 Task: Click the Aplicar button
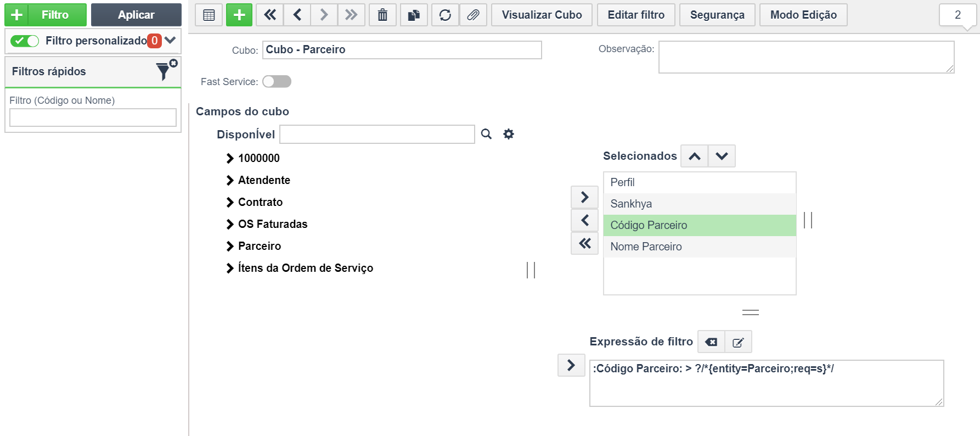pos(136,15)
